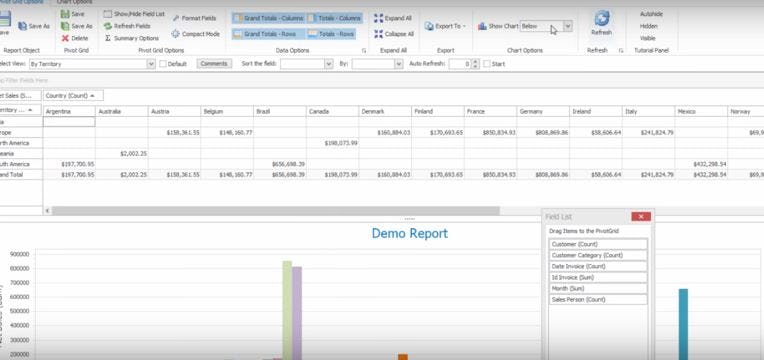Click the pivot grid horizontal scrollbar
The image size is (764, 360).
click(x=275, y=211)
